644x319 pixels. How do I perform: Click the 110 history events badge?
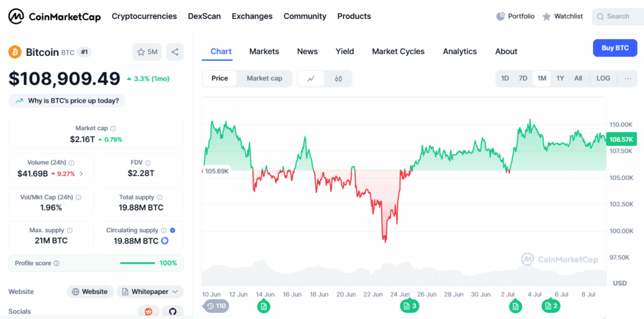(x=216, y=306)
